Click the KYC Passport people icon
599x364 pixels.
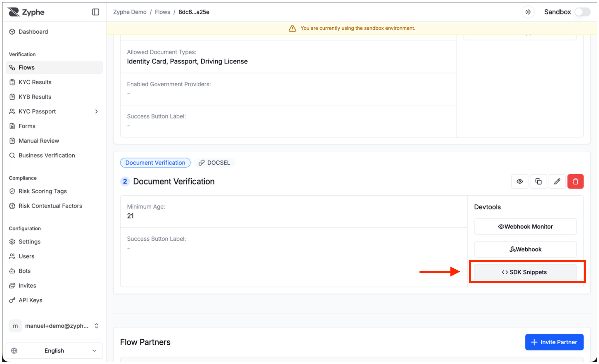[12, 111]
